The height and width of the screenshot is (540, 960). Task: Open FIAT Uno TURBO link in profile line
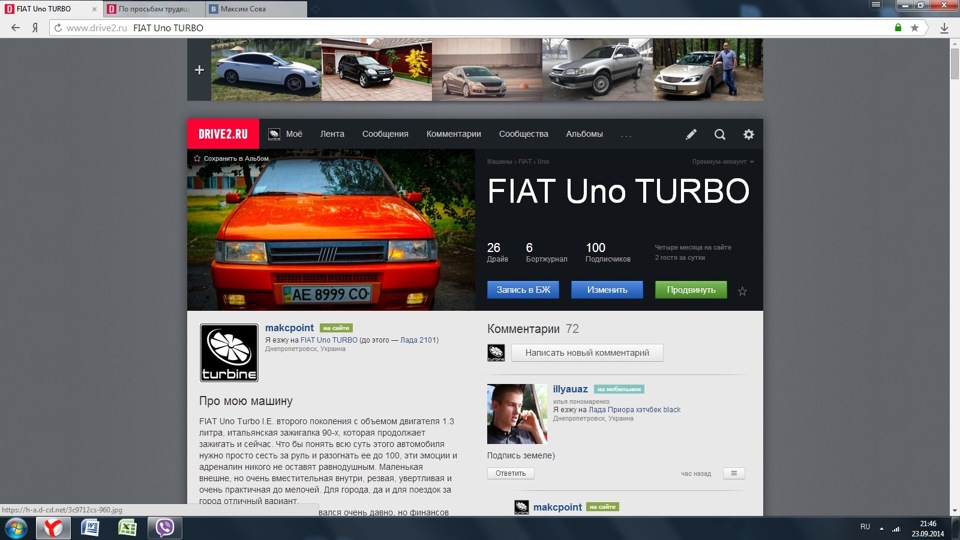coord(329,340)
